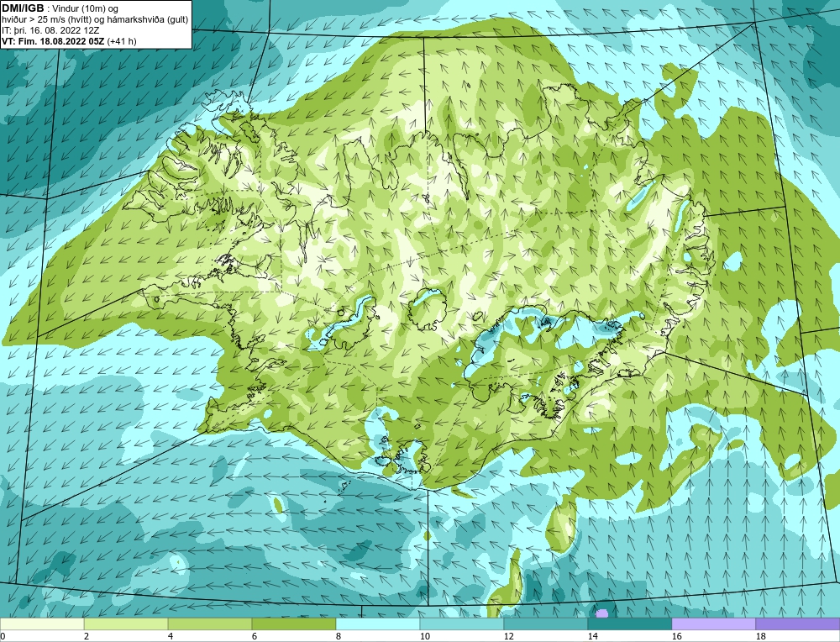Click the 10–12 m/s aqua legend swatch
The image size is (840, 642).
(462, 624)
